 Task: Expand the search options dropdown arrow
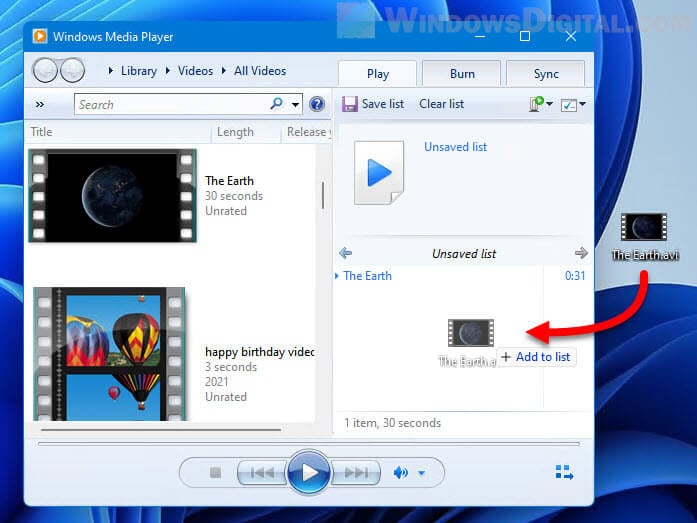pos(295,105)
